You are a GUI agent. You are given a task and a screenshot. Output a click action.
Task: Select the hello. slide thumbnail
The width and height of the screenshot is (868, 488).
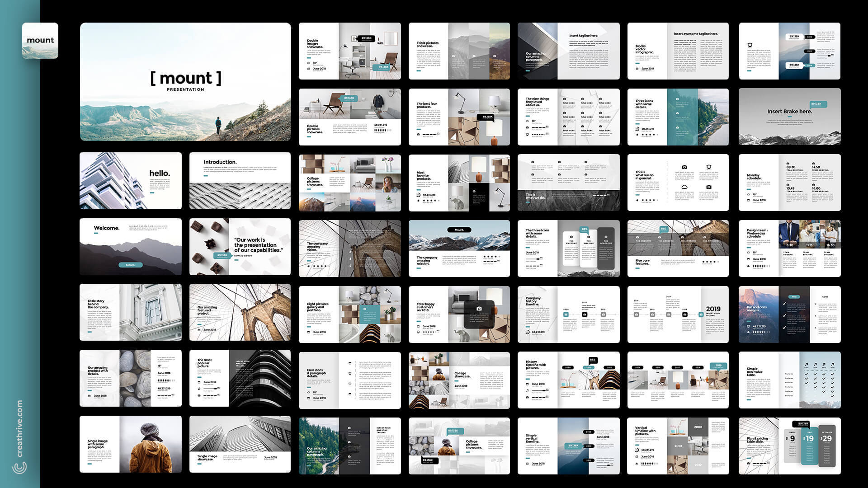pyautogui.click(x=130, y=181)
